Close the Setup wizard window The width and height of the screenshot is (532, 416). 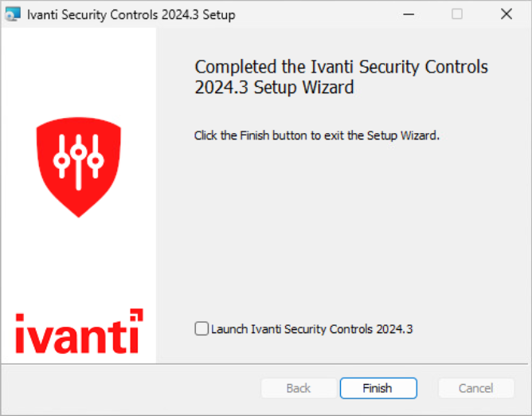click(506, 14)
